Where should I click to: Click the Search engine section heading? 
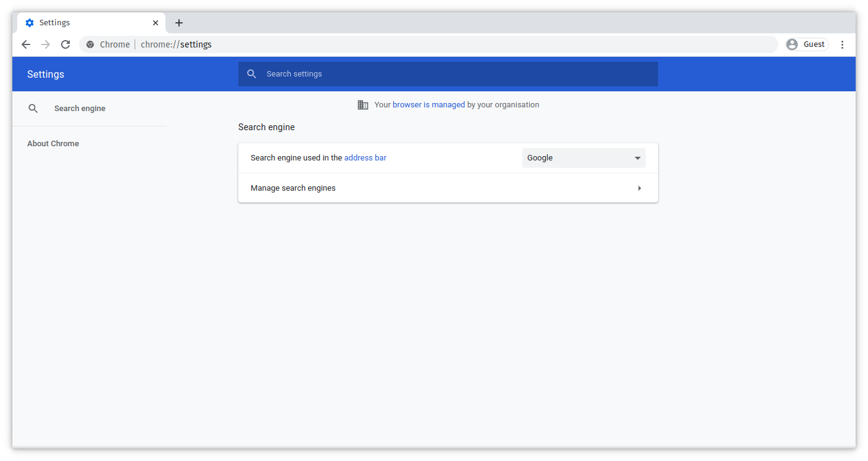click(267, 127)
